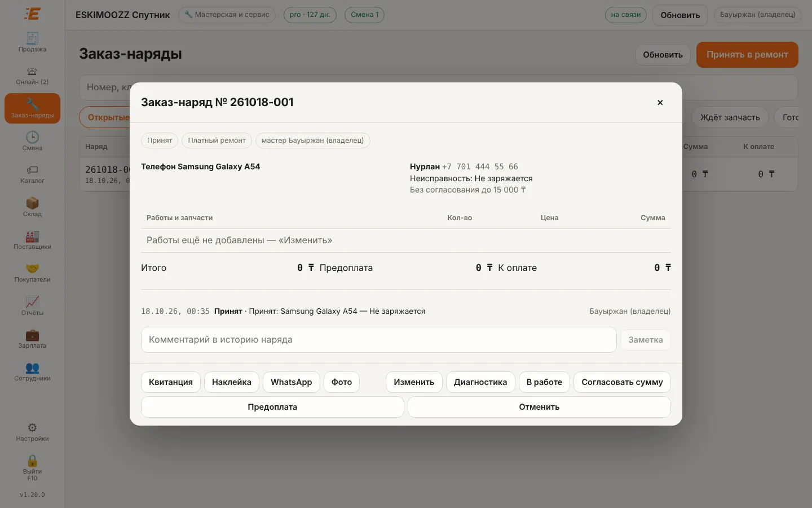
Task: Click Изменить to edit the order
Action: pos(414,382)
